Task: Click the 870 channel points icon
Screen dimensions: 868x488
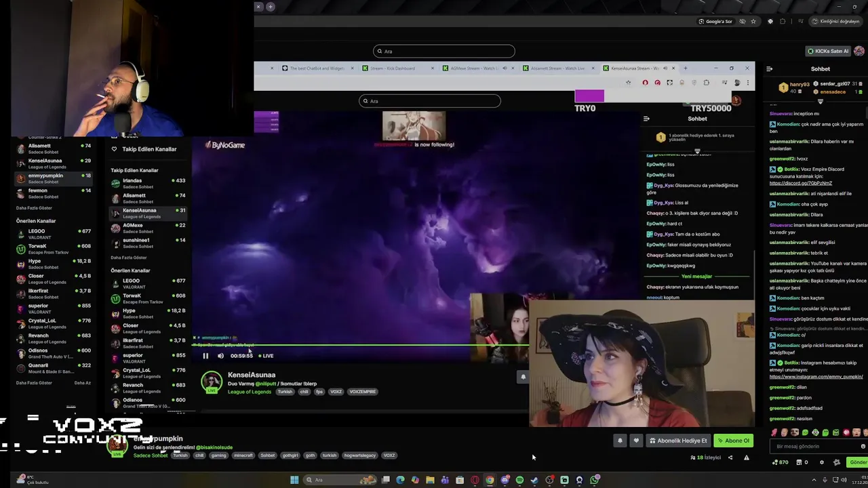Action: coord(781,462)
